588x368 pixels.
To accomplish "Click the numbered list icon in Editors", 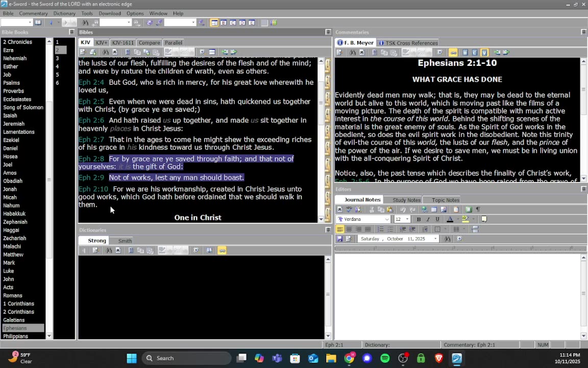I will pyautogui.click(x=381, y=229).
